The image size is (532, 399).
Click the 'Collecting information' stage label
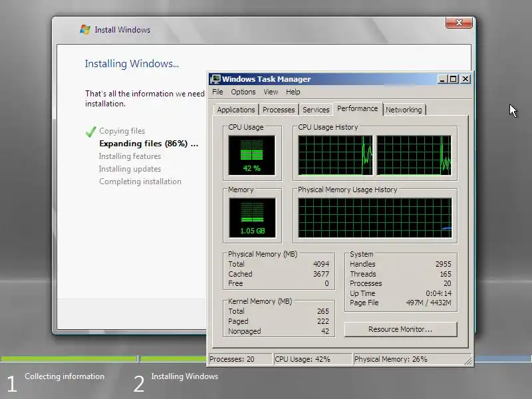[65, 376]
